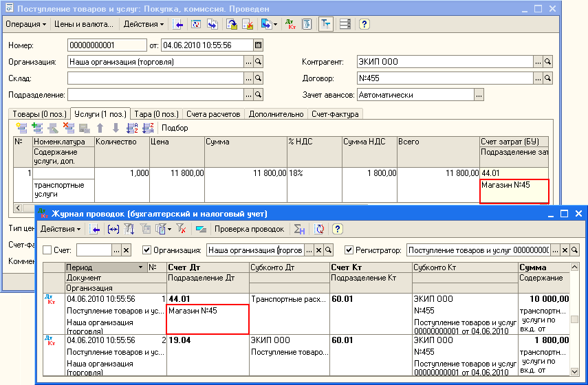Screen dimensions: 588x385
Task: Click the sum (Σ) icon in the journal toolbar
Action: pyautogui.click(x=299, y=229)
